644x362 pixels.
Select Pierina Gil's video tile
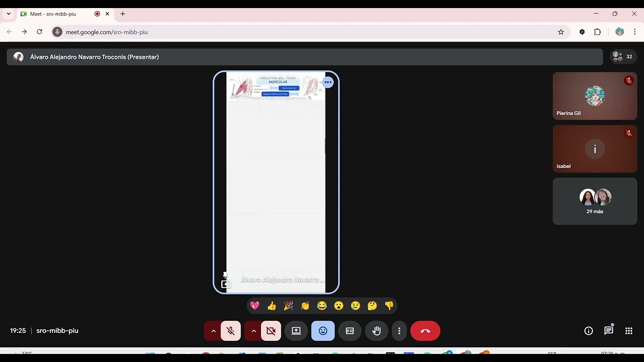coord(595,96)
